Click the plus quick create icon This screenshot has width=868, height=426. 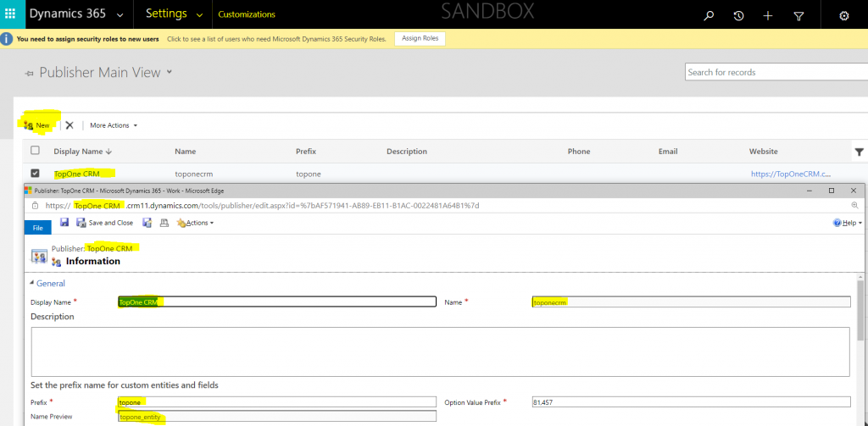pos(767,15)
